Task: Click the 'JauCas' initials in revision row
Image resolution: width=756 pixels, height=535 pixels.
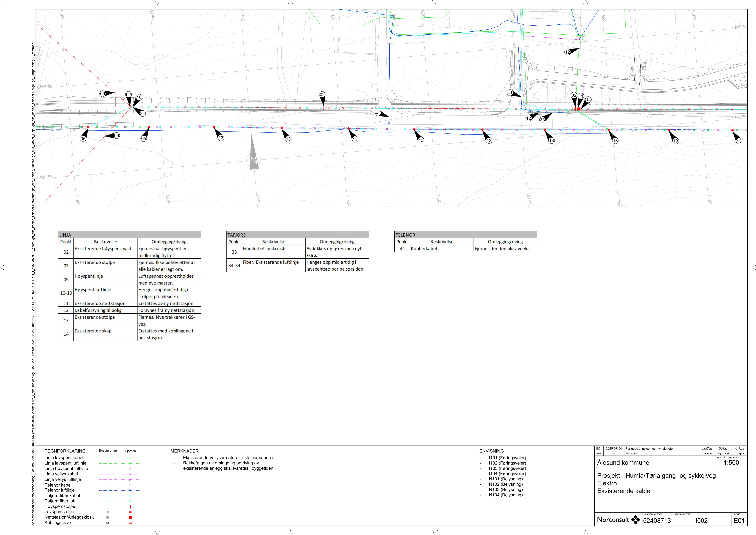Action: pos(707,449)
